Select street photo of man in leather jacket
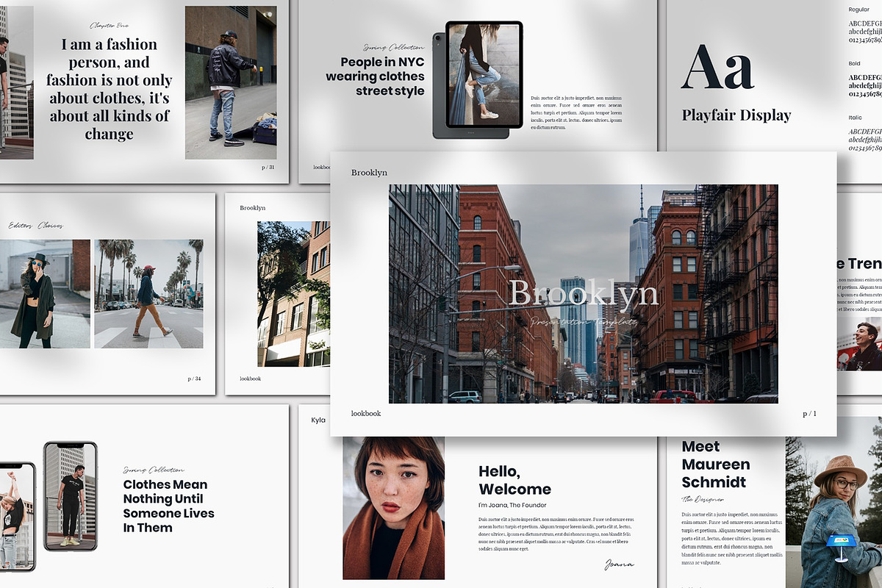Screen dimensions: 882x588 click(x=231, y=82)
